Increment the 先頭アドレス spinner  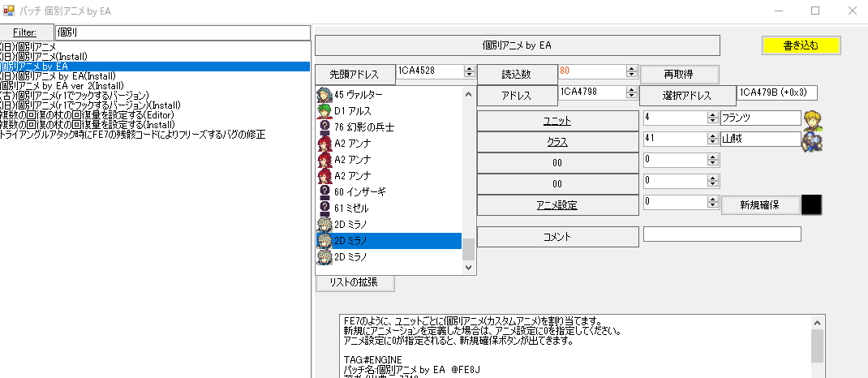tap(470, 69)
